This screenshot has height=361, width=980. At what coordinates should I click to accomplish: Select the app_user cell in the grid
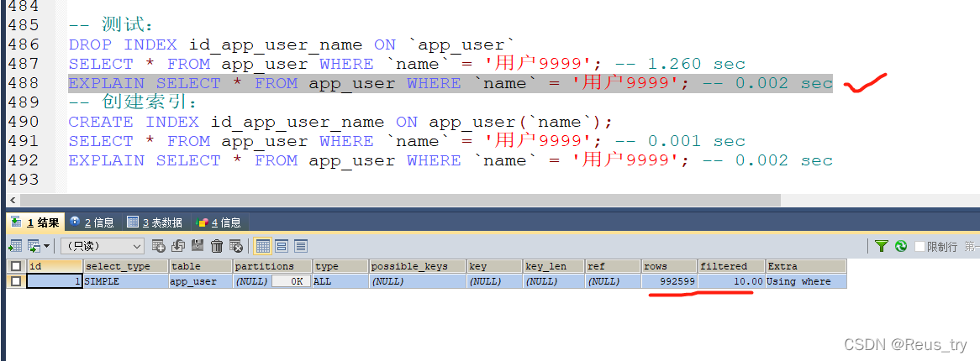[x=201, y=281]
